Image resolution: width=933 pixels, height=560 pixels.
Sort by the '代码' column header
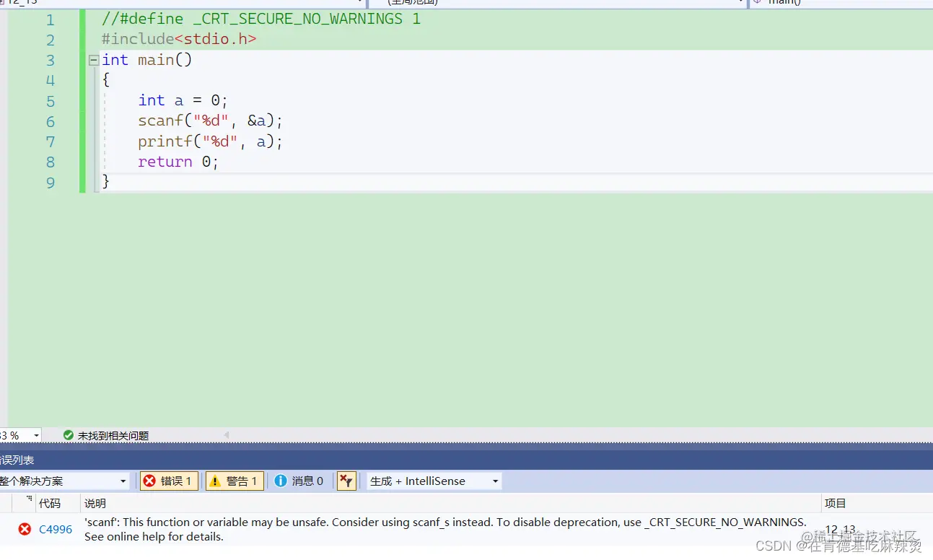pos(50,503)
